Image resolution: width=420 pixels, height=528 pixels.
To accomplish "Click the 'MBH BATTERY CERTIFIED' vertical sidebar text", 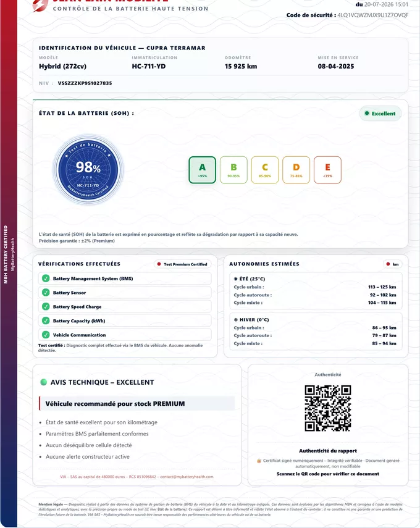I will tap(6, 254).
